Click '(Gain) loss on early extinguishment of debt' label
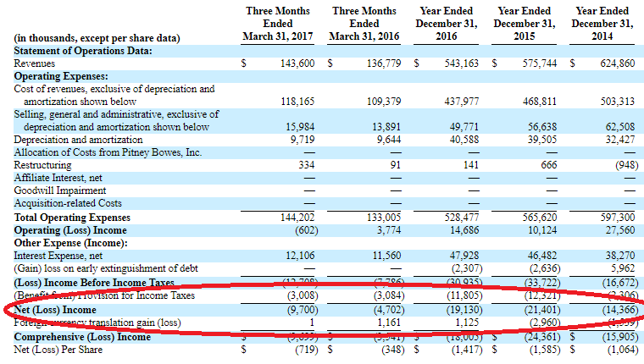 pyautogui.click(x=106, y=269)
